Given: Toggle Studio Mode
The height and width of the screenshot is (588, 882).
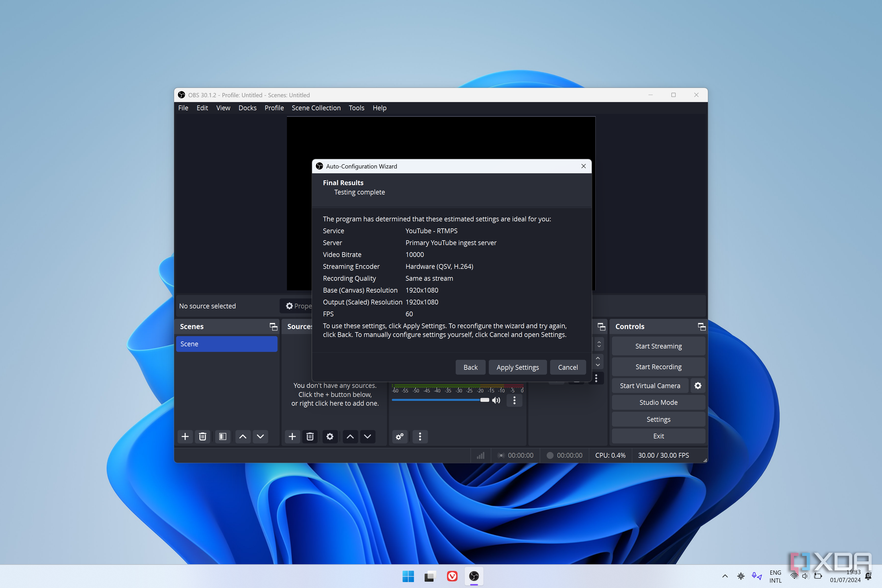Looking at the screenshot, I should pos(658,402).
